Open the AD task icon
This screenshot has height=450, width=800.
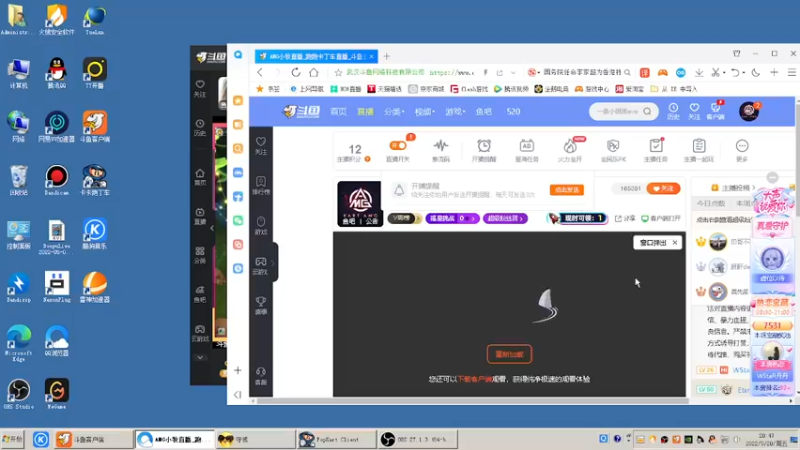click(x=527, y=150)
